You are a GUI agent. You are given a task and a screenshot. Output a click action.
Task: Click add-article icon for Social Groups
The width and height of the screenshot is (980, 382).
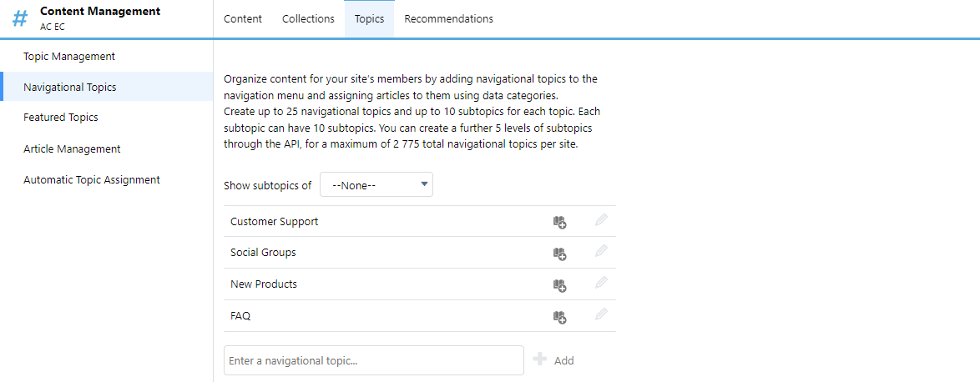pyautogui.click(x=559, y=254)
